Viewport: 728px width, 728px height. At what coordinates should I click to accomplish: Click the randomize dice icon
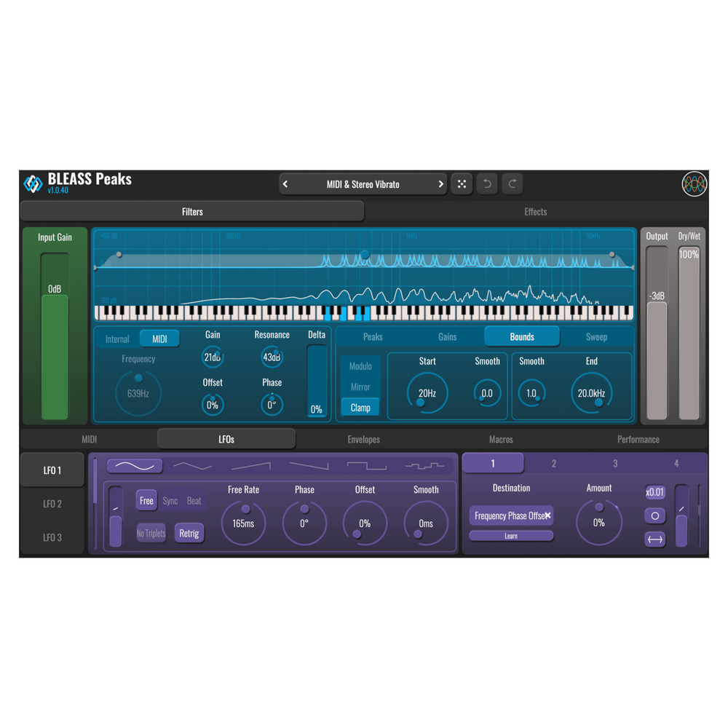pos(462,184)
